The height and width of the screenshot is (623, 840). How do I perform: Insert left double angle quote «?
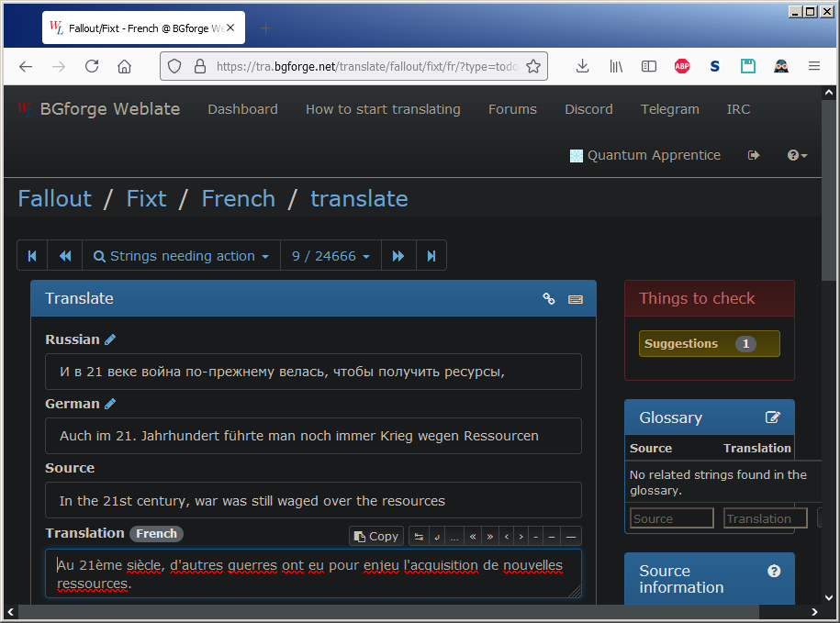pyautogui.click(x=473, y=536)
